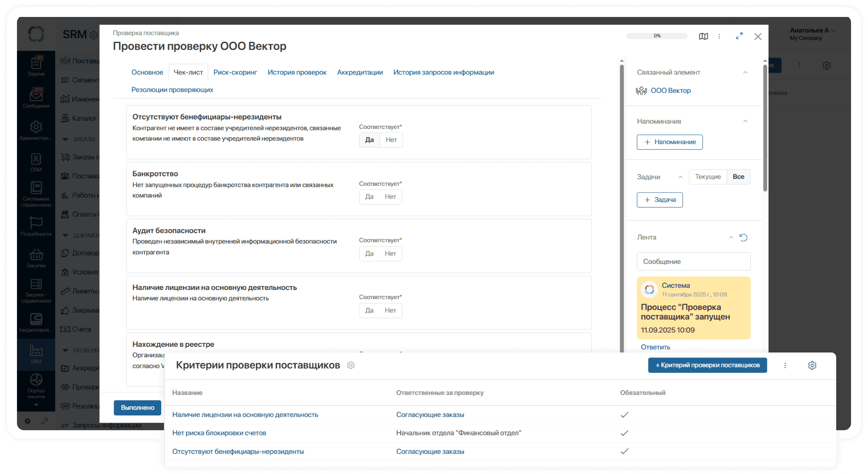
Task: Switch to the Риск-скоринг tab
Action: [x=235, y=72]
